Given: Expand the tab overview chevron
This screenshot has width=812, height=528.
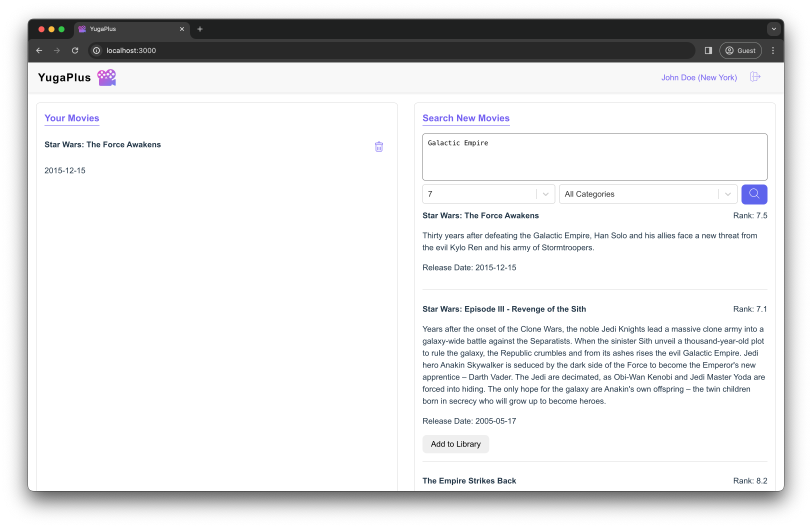Looking at the screenshot, I should click(773, 29).
